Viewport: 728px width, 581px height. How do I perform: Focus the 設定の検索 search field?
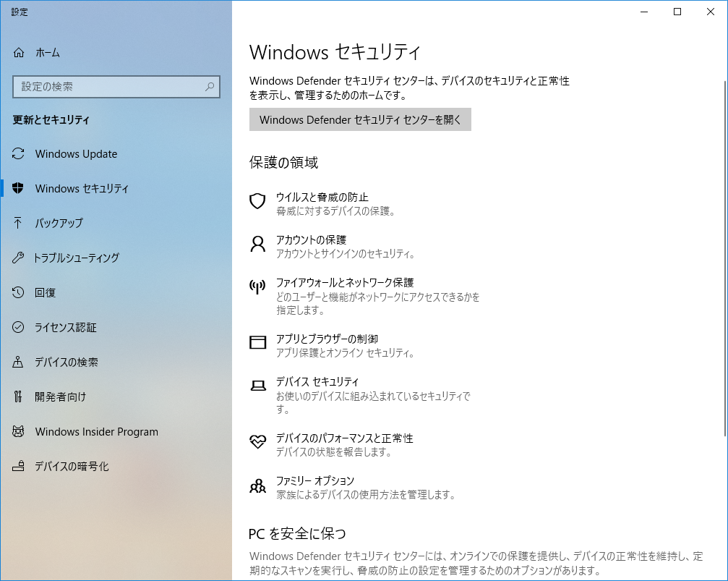pyautogui.click(x=116, y=86)
